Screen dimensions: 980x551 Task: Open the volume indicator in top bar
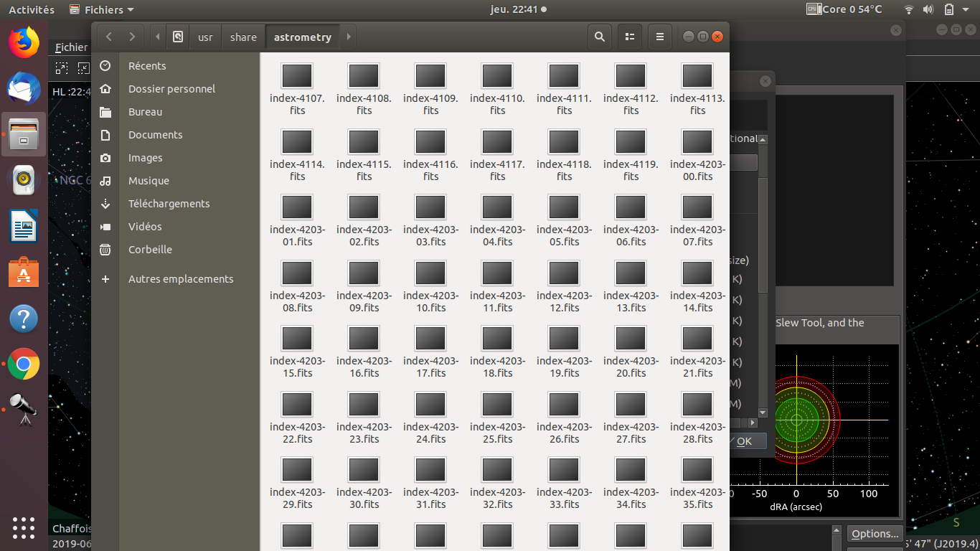pyautogui.click(x=928, y=9)
